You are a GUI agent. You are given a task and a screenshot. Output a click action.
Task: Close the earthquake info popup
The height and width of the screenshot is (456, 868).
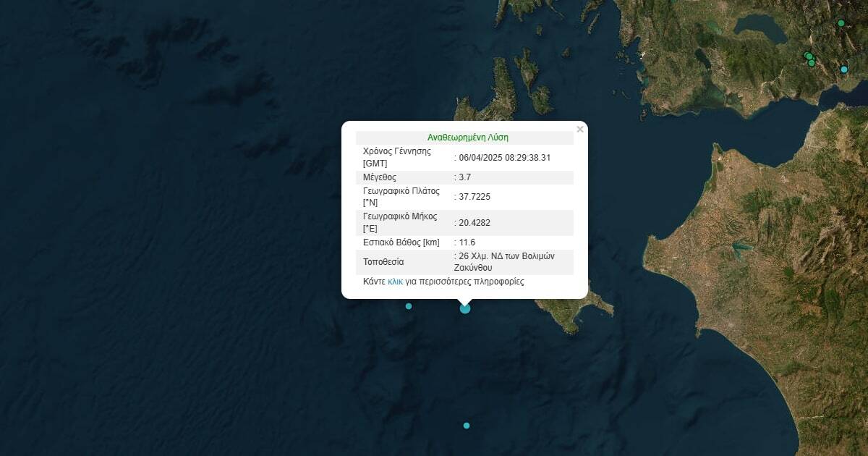point(579,130)
